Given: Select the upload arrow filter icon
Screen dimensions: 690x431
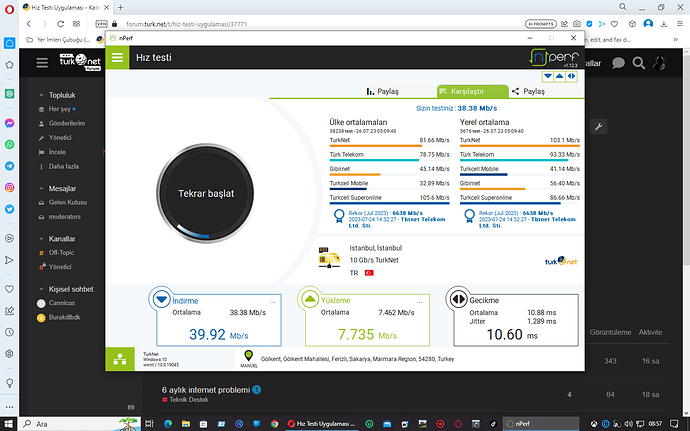Looking at the screenshot, I should tap(559, 76).
